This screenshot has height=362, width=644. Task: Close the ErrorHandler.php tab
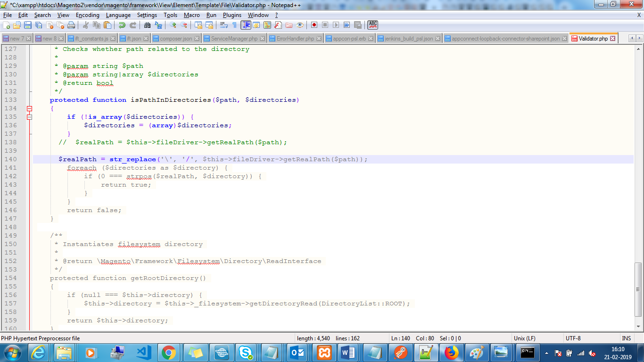tap(319, 39)
